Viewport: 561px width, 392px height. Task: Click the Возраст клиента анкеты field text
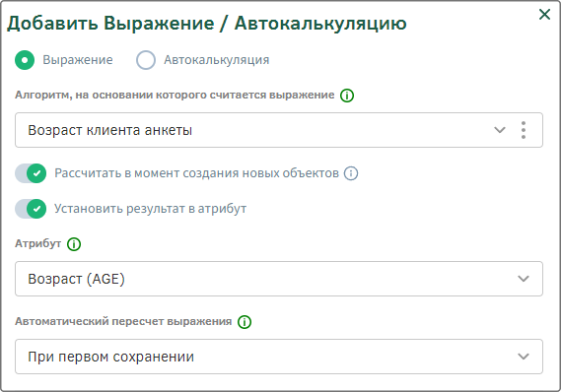coord(109,130)
